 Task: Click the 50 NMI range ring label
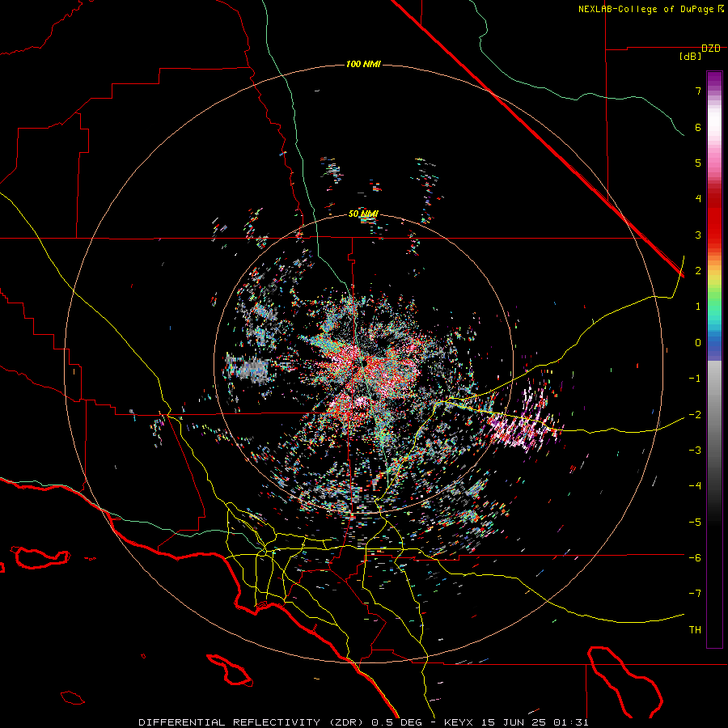pos(363,214)
